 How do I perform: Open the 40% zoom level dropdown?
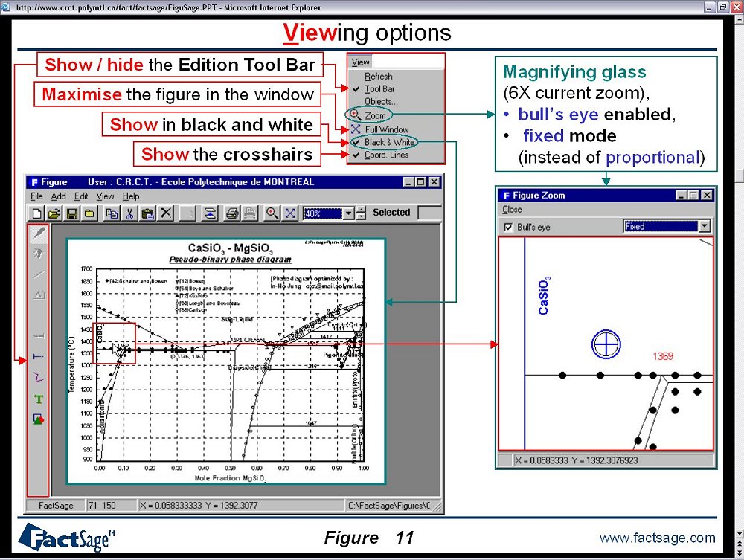pyautogui.click(x=349, y=213)
